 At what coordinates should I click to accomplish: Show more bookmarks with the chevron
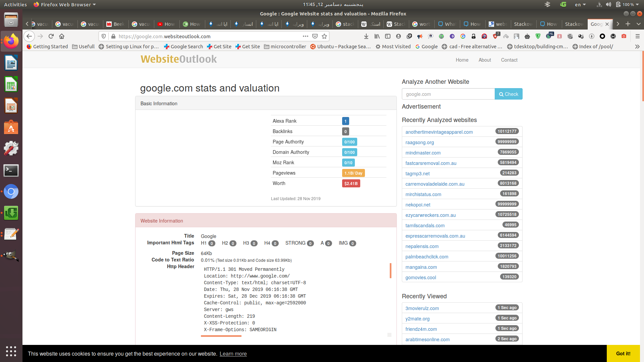(x=637, y=47)
